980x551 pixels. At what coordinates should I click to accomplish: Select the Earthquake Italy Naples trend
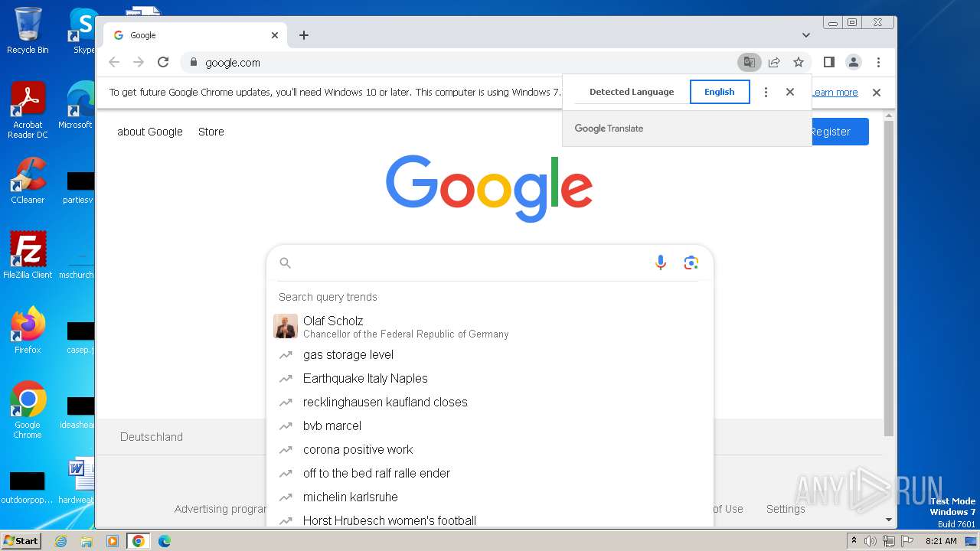tap(490, 378)
